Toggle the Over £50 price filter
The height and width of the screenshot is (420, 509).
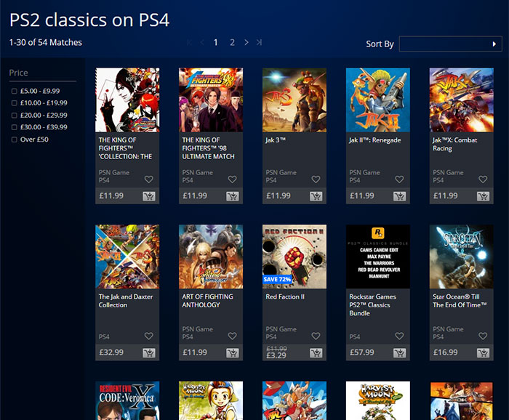coord(14,140)
